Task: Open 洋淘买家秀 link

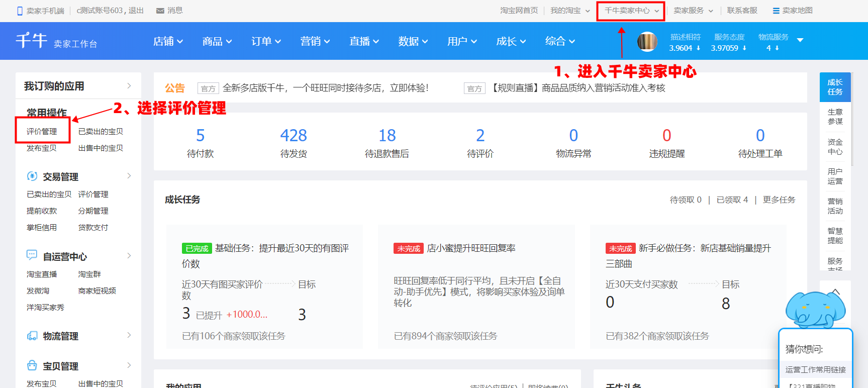Action: (x=45, y=307)
